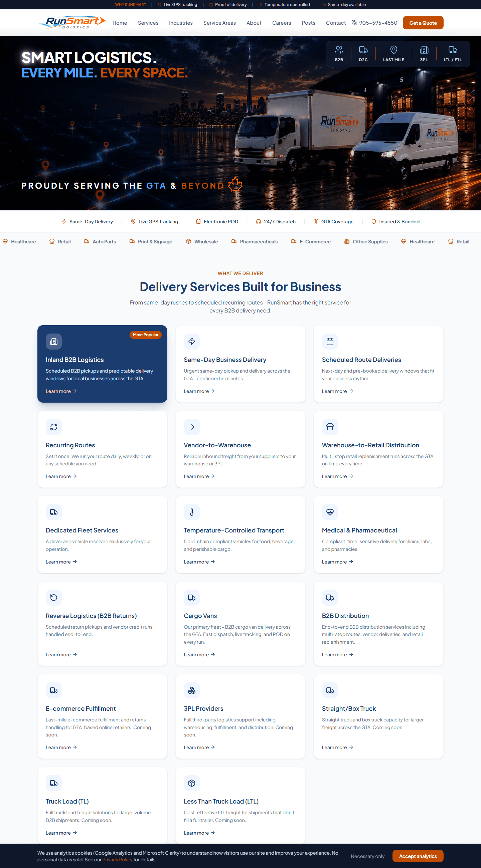Click the Temperature controlled text in top bar
The width and height of the screenshot is (481, 868).
[287, 5]
